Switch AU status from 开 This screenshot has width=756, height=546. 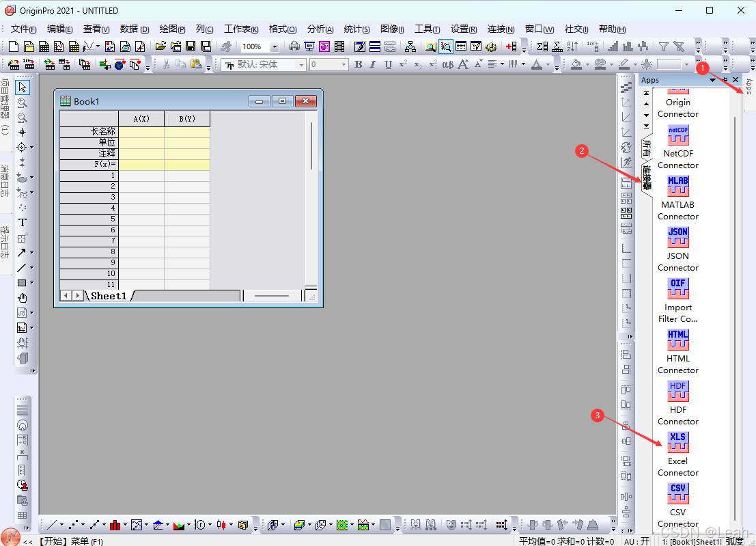click(x=636, y=541)
